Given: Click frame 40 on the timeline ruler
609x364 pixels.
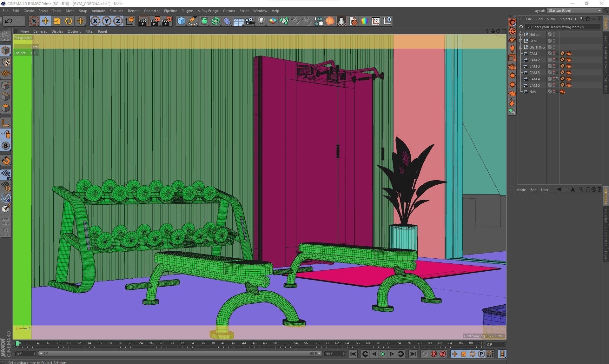Looking at the screenshot, I should (223, 343).
